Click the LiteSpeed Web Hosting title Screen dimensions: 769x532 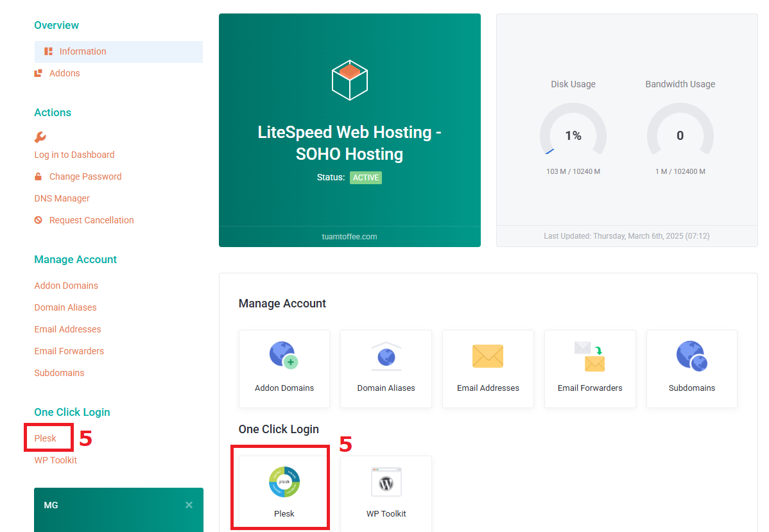coord(350,143)
